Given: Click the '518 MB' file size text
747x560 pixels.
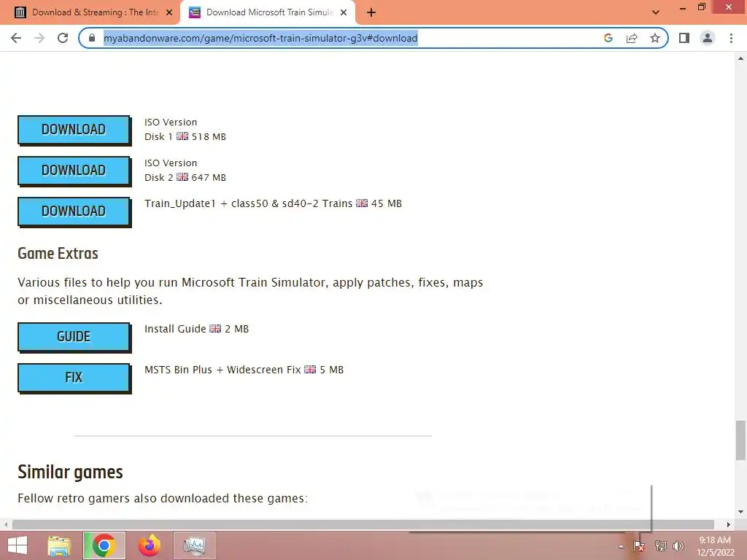Looking at the screenshot, I should pos(209,136).
